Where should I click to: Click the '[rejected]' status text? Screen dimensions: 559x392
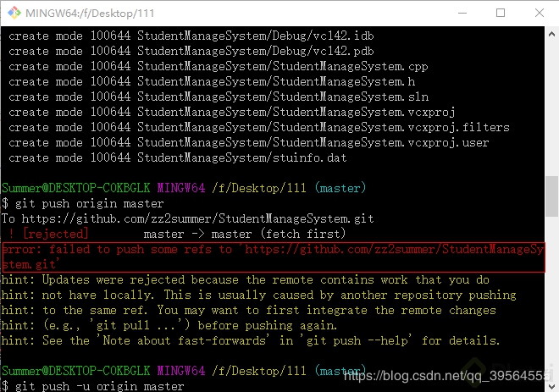point(56,234)
